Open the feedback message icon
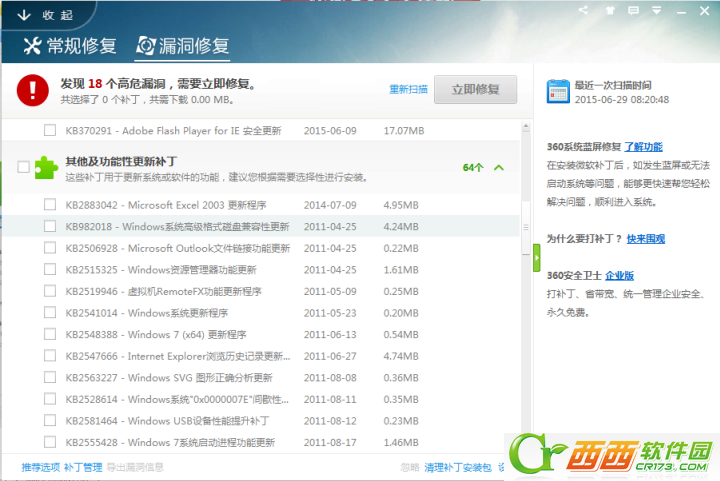The height and width of the screenshot is (481, 720). click(x=633, y=10)
